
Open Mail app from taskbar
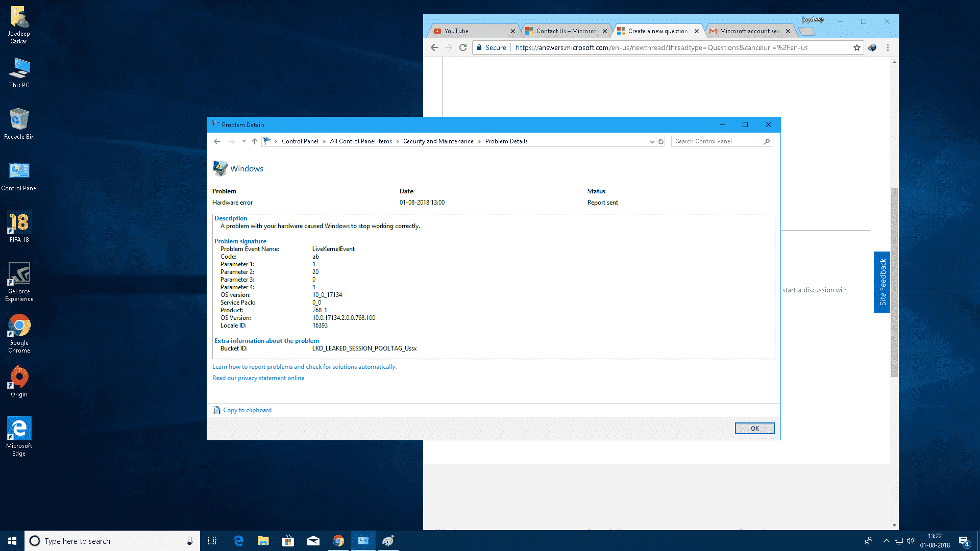point(313,541)
